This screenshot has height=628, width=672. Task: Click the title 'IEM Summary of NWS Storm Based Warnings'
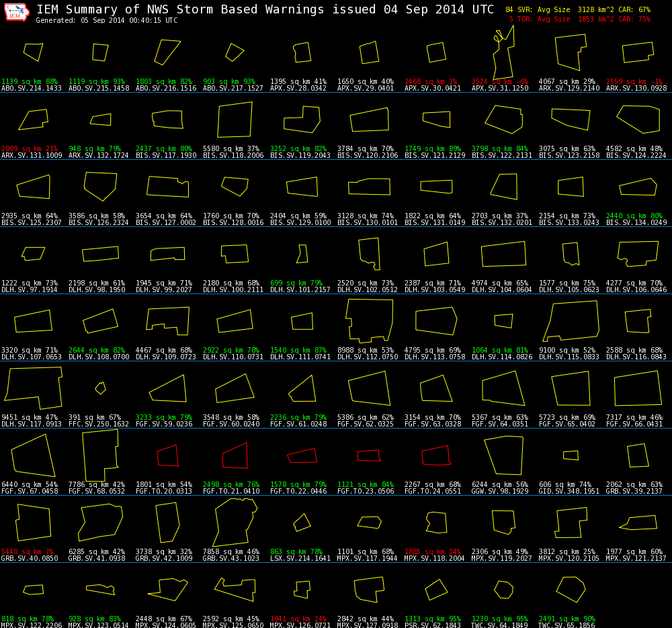180,9
